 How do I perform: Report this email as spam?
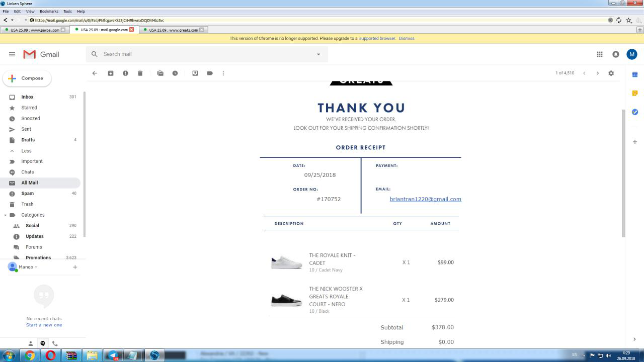125,73
